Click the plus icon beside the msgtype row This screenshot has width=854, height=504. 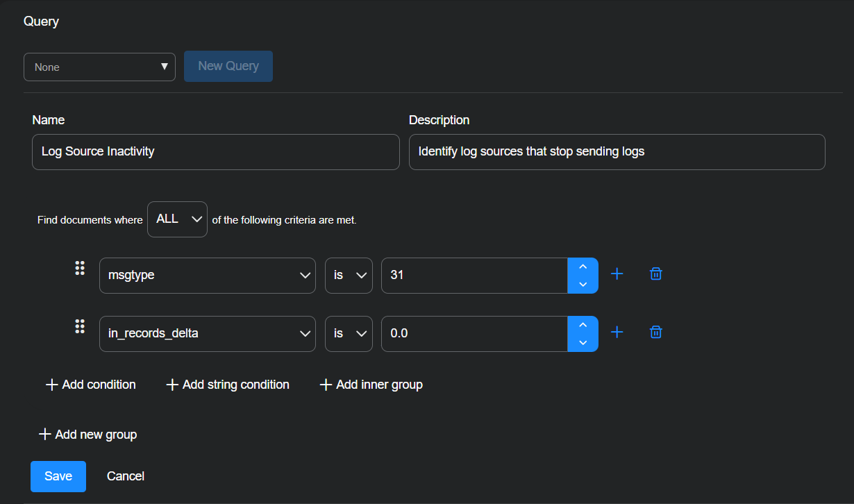[x=617, y=274]
